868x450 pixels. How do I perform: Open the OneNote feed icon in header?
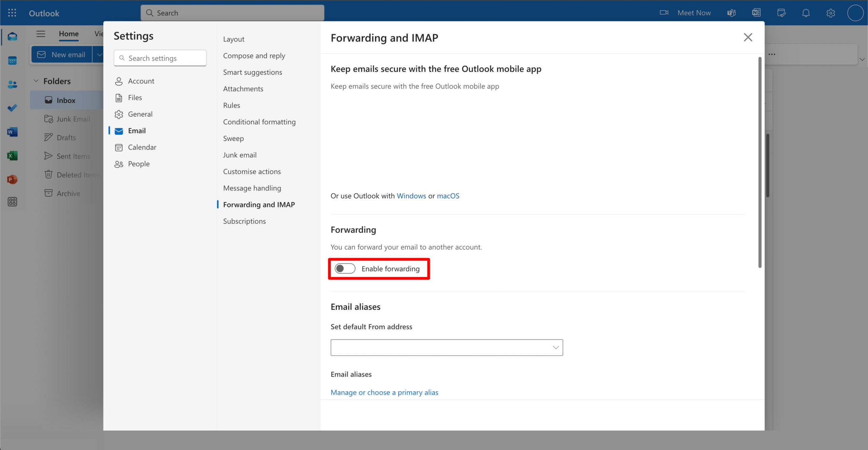756,13
